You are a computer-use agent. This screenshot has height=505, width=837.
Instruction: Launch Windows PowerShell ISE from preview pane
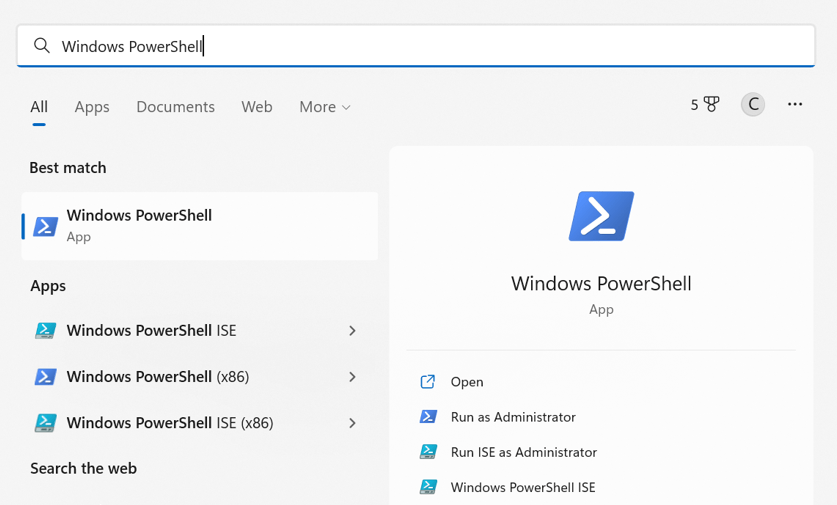click(522, 487)
